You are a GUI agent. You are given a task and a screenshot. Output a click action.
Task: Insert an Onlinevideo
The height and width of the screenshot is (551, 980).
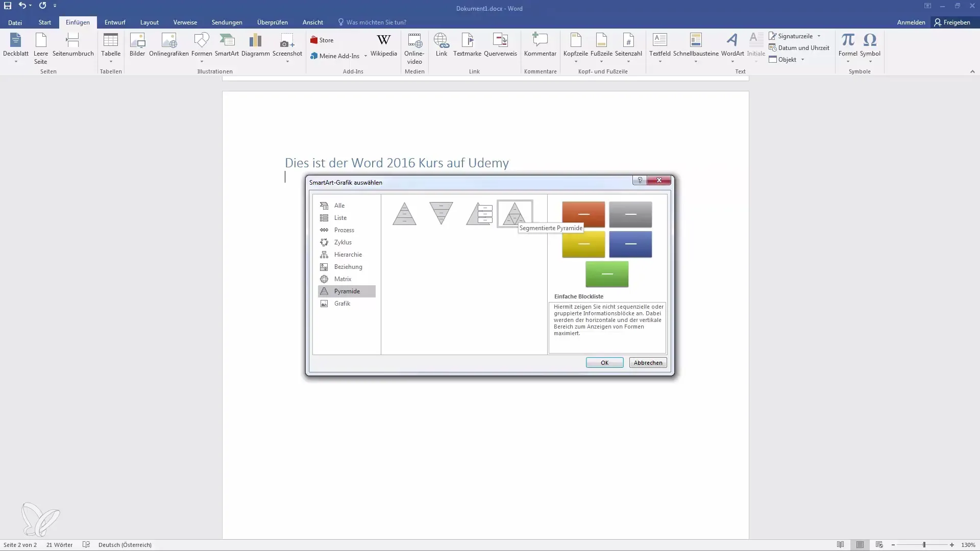pyautogui.click(x=414, y=48)
